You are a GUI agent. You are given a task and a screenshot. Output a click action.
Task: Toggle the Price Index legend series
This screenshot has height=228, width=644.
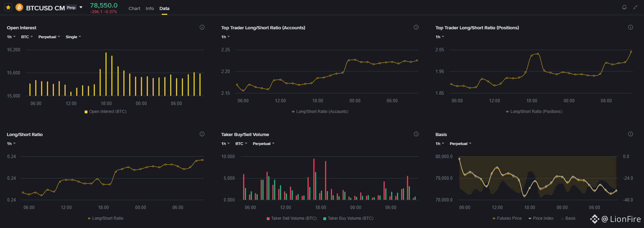pyautogui.click(x=541, y=218)
